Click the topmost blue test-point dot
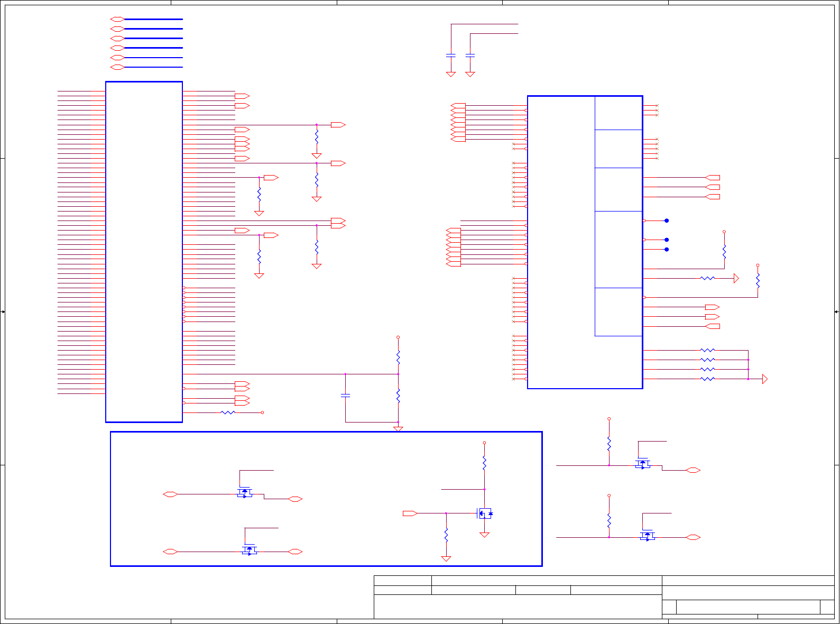Screen dimensions: 840x624 point(667,221)
